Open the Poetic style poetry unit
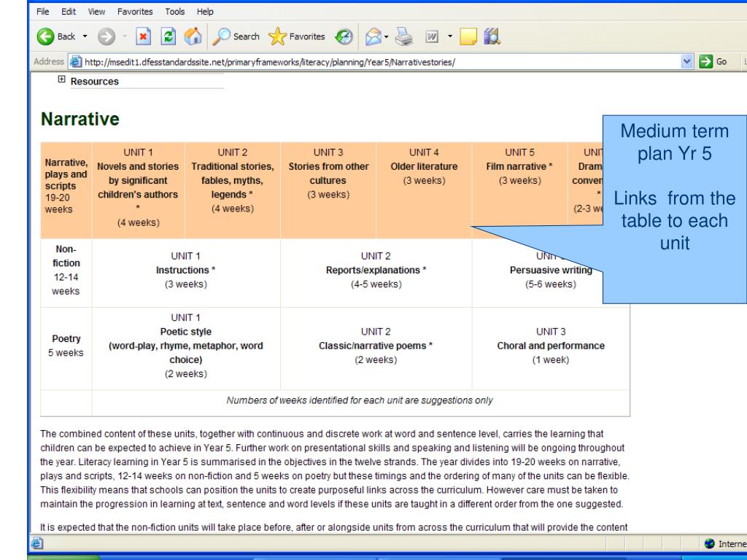Viewport: 747px width, 560px height. point(186,346)
